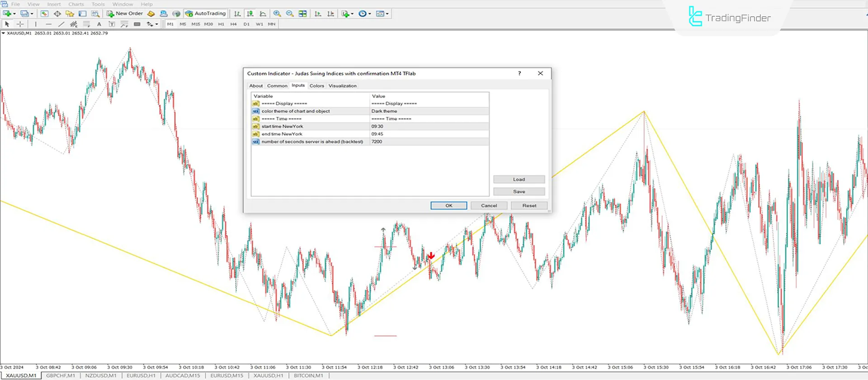Open the Charts menu
This screenshot has height=380, width=868.
point(76,4)
